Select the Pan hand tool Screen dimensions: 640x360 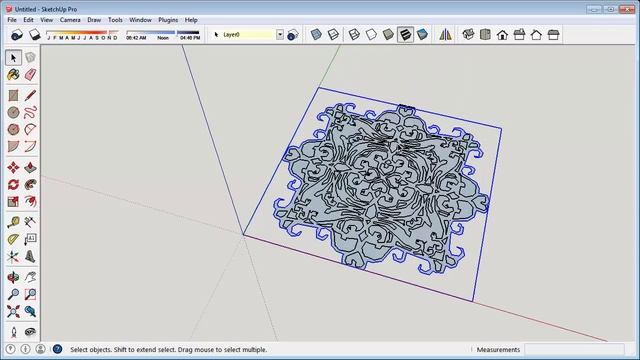[x=30, y=277]
